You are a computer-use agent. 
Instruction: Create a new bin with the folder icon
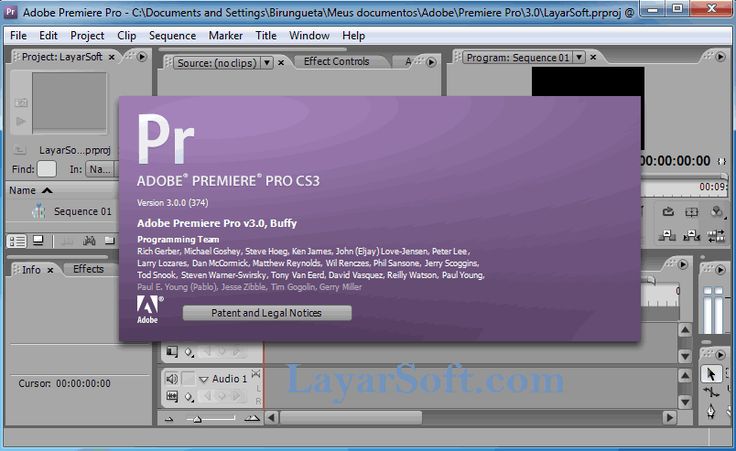(x=109, y=241)
